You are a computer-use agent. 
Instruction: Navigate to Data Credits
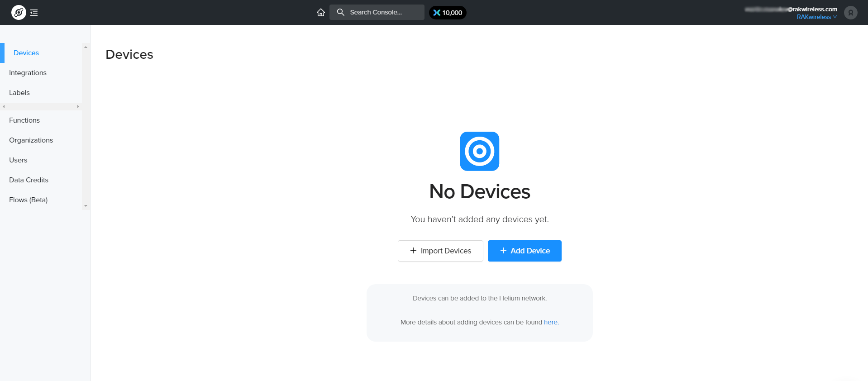coord(29,180)
